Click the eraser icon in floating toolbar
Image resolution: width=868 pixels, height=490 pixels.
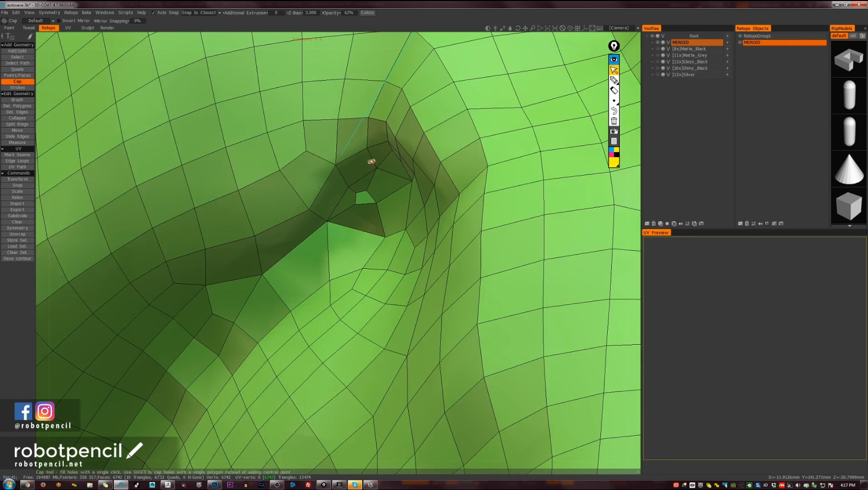click(x=614, y=90)
